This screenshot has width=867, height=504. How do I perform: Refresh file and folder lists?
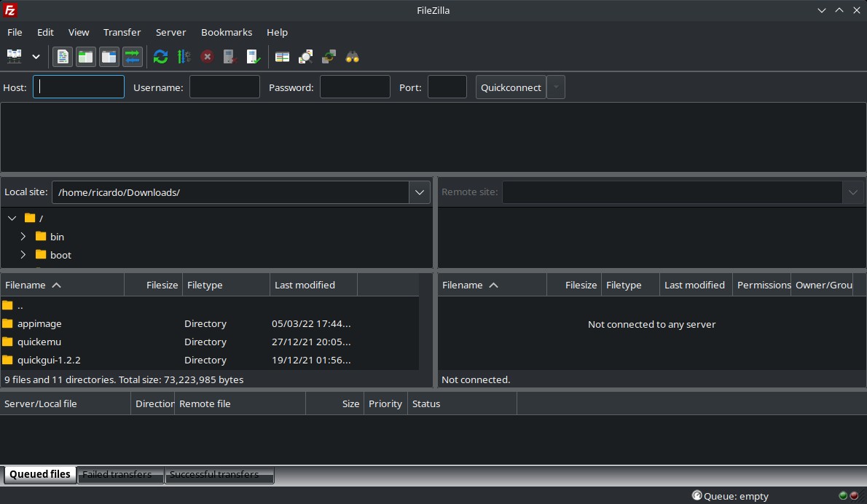(x=160, y=56)
